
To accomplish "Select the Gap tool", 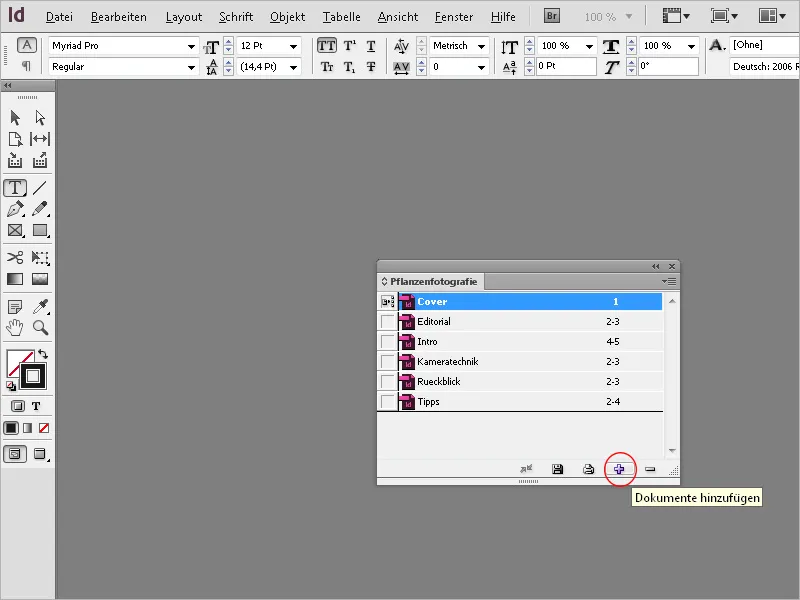I will tap(40, 139).
